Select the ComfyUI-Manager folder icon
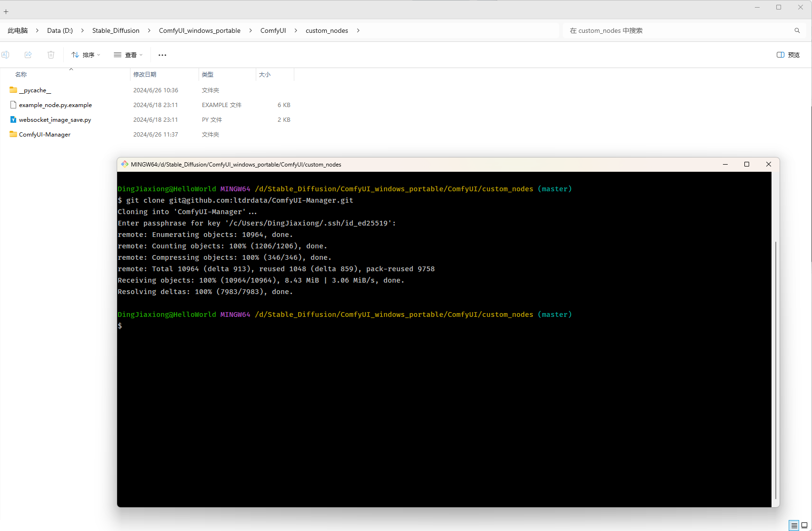The image size is (812, 531). pyautogui.click(x=13, y=134)
